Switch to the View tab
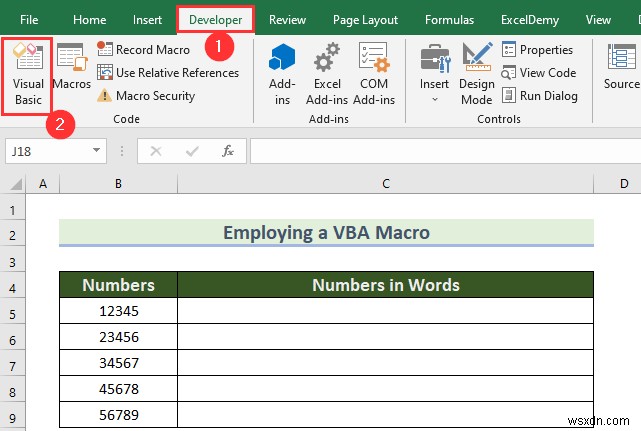Screen dimensions: 641x431 coord(598,20)
